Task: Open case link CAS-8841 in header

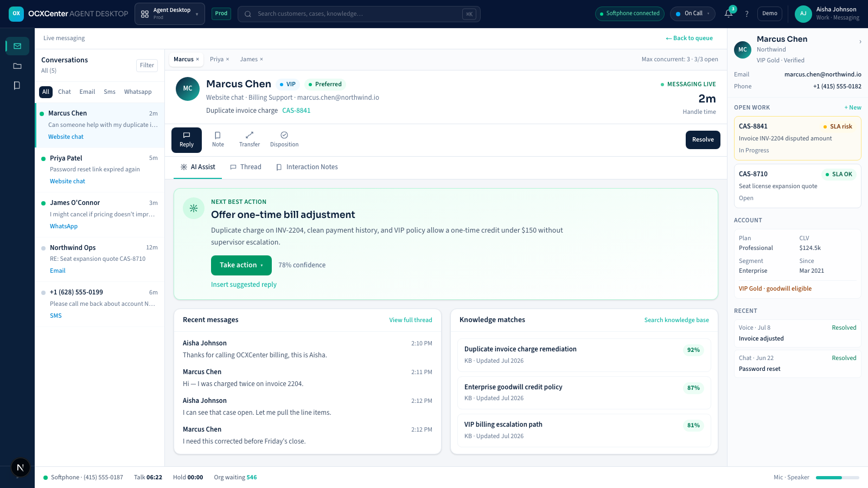Action: point(296,111)
